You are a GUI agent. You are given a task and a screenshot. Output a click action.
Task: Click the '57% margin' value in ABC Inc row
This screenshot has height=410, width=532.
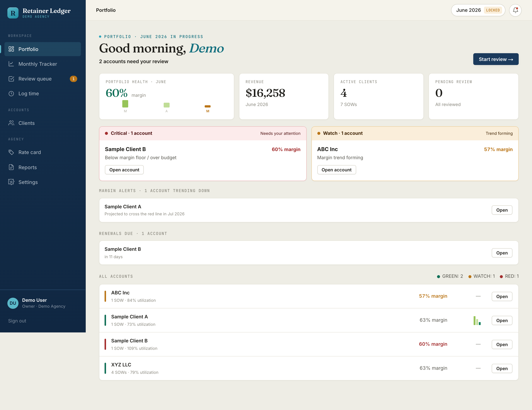point(433,296)
